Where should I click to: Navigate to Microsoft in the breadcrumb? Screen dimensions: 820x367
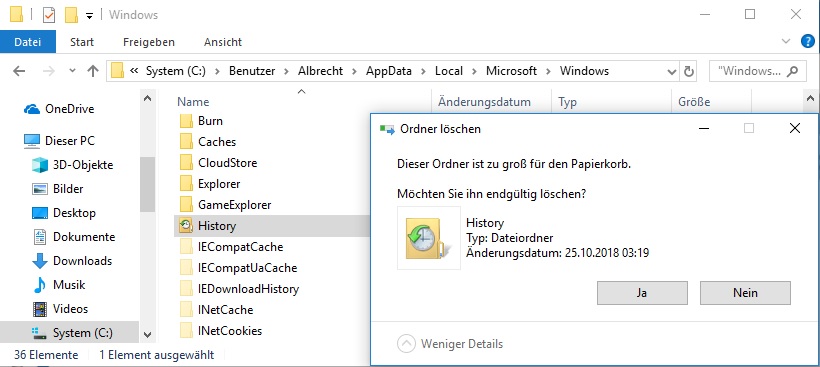[x=511, y=71]
